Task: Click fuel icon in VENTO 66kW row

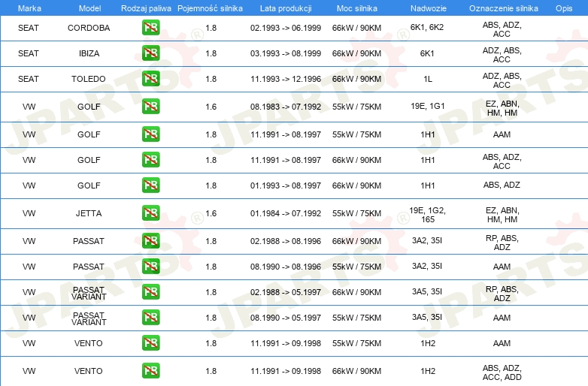Action: tap(150, 371)
